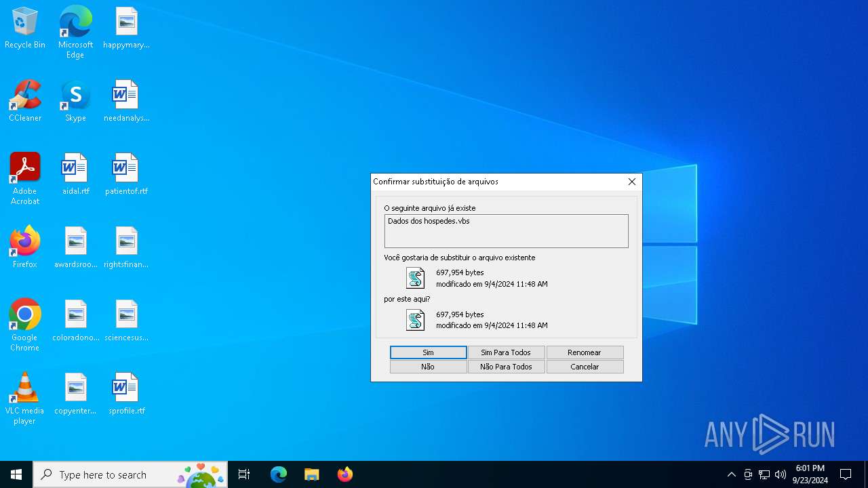868x488 pixels.
Task: Click the 'por este aqui?' text
Action: point(407,299)
